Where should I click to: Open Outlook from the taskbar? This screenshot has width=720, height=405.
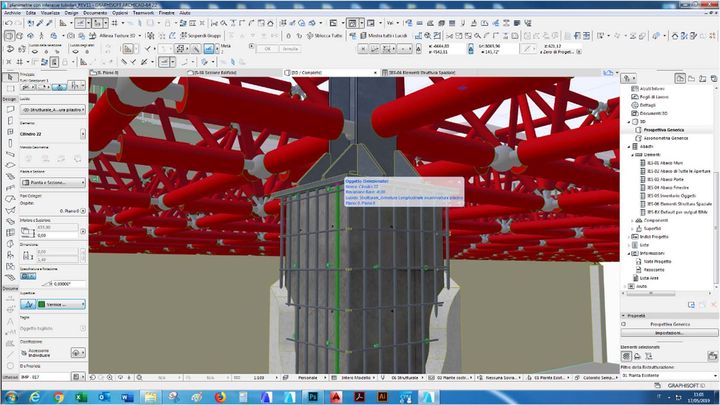click(x=104, y=396)
